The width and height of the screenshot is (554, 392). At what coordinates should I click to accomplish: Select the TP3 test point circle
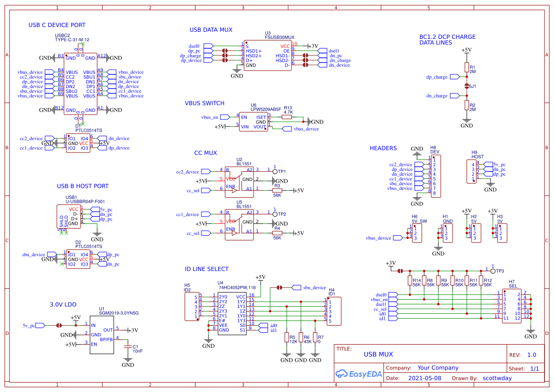point(493,271)
